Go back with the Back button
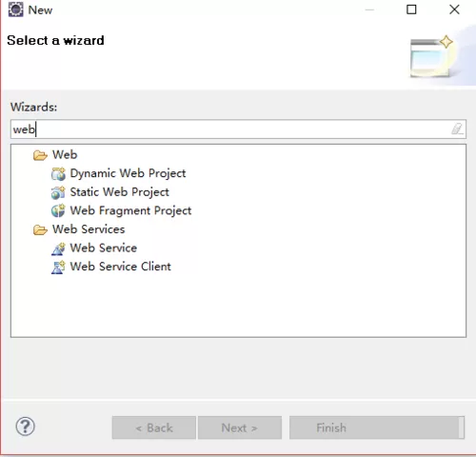Screen dimensions: 476x457 tap(154, 427)
